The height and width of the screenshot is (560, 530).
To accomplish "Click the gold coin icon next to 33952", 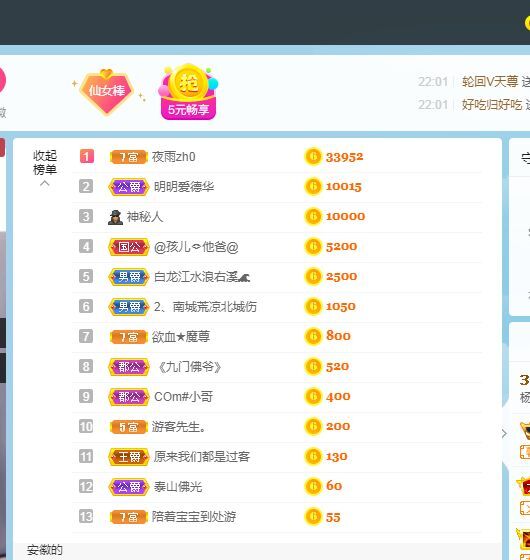I will click(x=313, y=157).
